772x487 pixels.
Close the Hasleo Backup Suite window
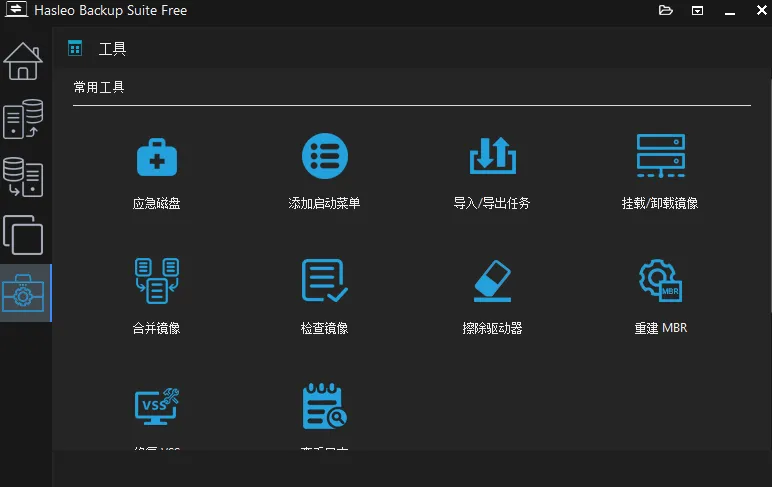[x=762, y=10]
